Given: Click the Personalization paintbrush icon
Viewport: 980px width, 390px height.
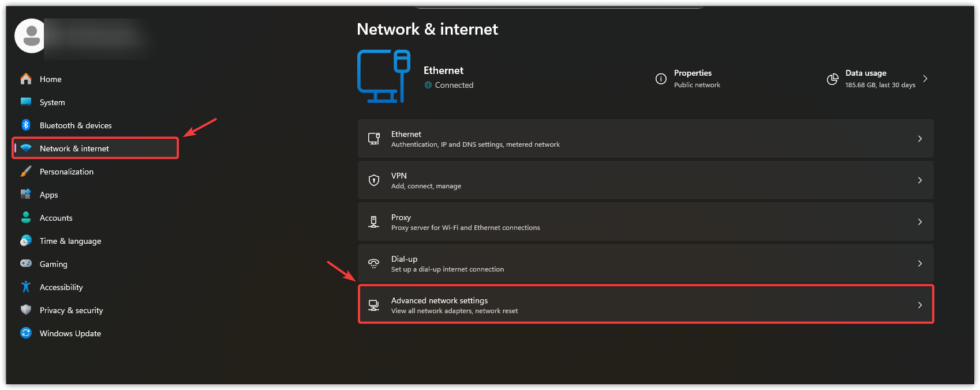Looking at the screenshot, I should pyautogui.click(x=26, y=172).
